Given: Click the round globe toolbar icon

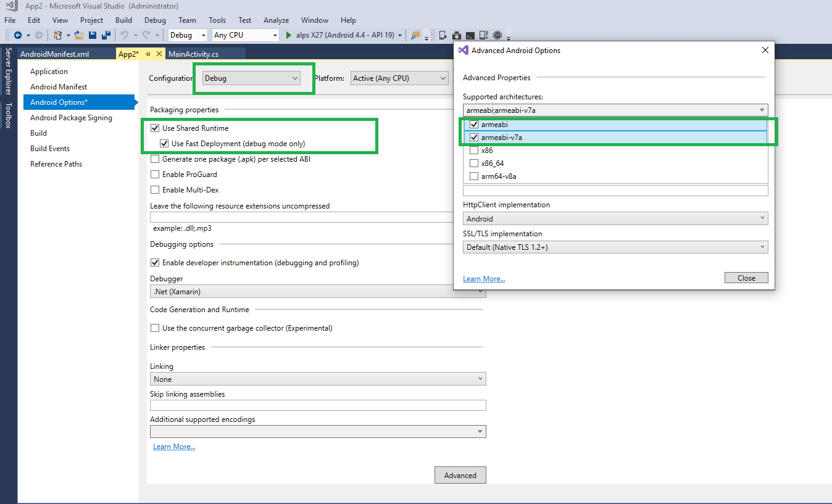Looking at the screenshot, I should tap(497, 35).
